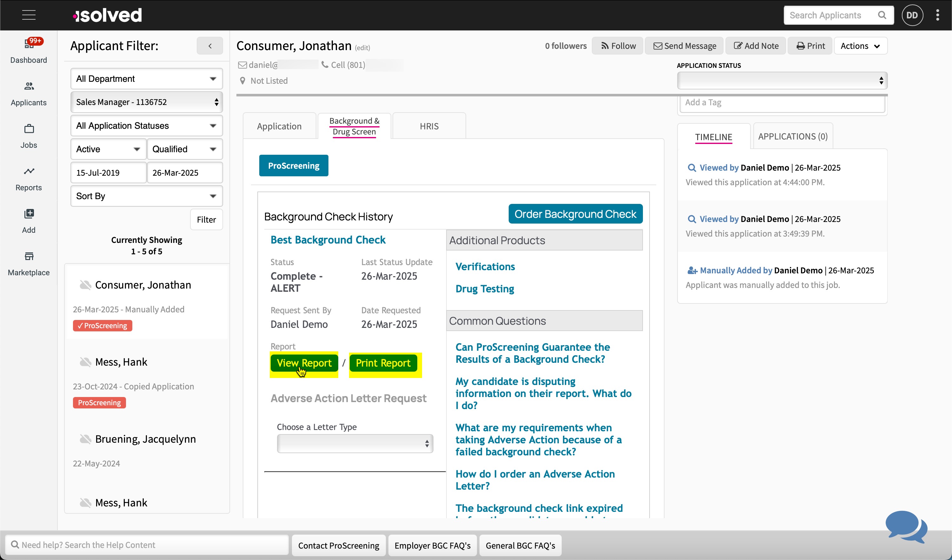Click the Manually Added user icon in timeline
The height and width of the screenshot is (560, 952).
point(692,270)
